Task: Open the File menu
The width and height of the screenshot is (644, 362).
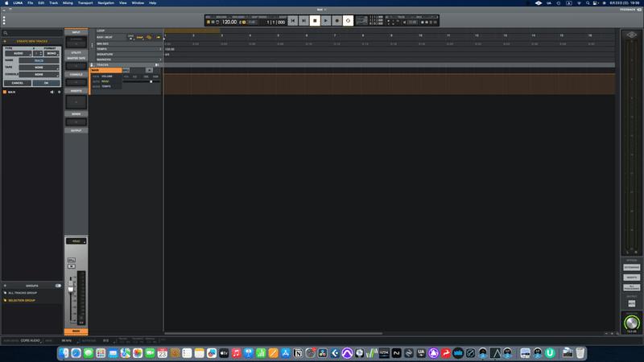Action: coord(30,3)
